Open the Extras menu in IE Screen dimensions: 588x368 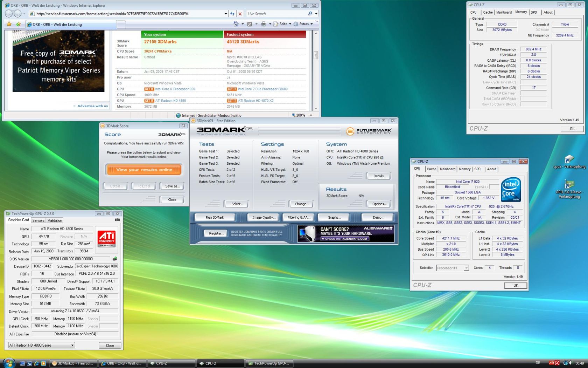coord(303,24)
